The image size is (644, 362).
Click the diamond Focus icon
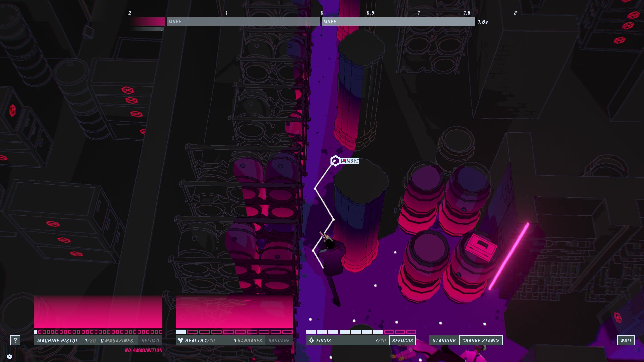[x=311, y=340]
